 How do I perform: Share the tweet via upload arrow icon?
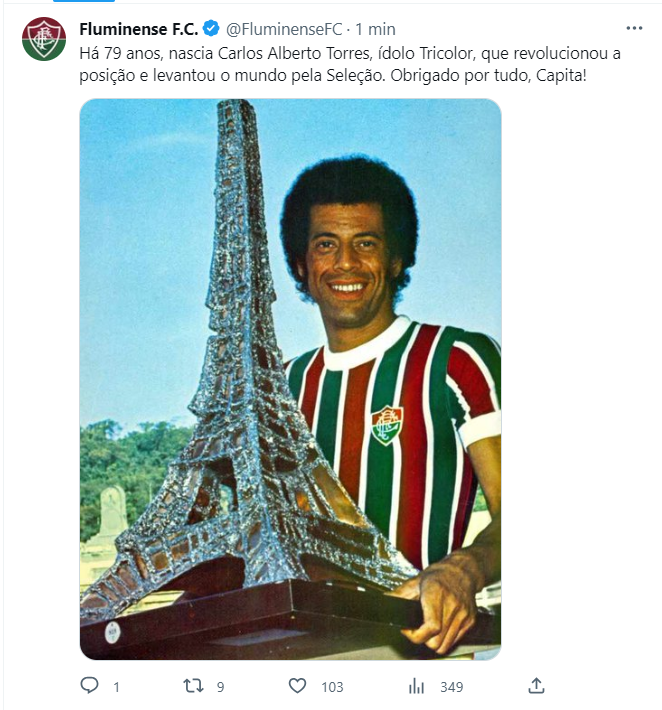(536, 686)
